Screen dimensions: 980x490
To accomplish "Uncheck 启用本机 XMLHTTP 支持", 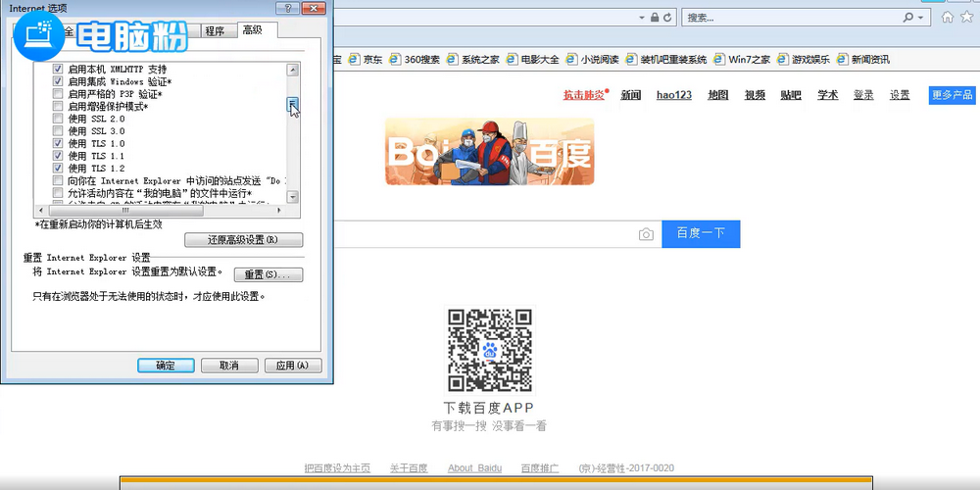I will (x=58, y=69).
